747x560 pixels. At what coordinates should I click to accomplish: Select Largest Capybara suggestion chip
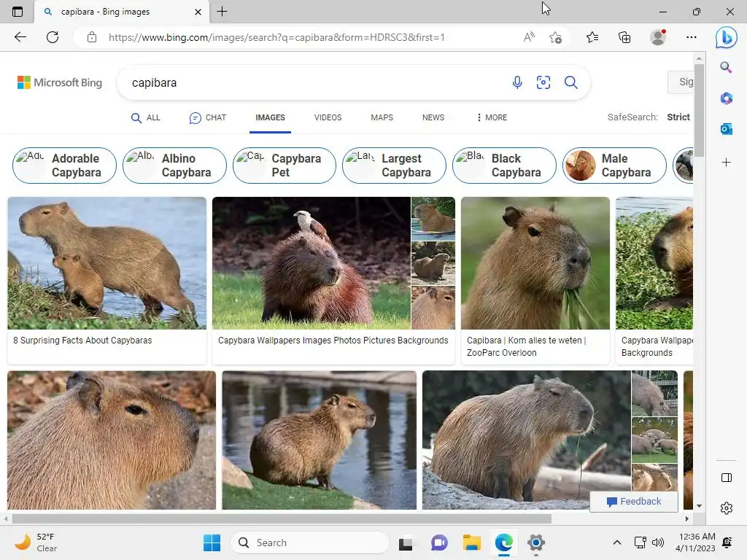click(x=395, y=166)
